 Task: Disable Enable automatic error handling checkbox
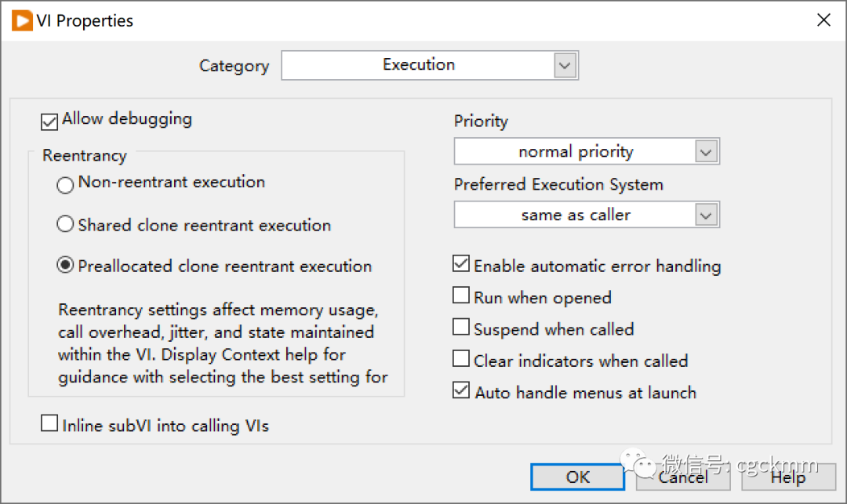(x=462, y=265)
